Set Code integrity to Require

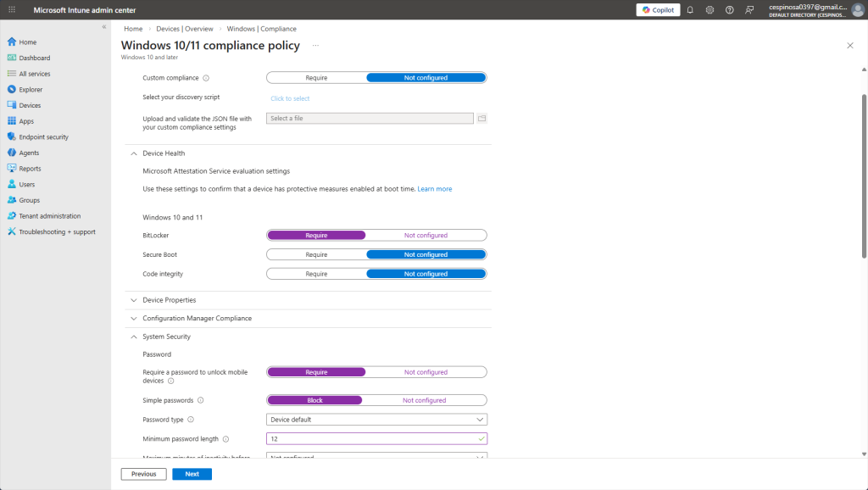tap(316, 274)
